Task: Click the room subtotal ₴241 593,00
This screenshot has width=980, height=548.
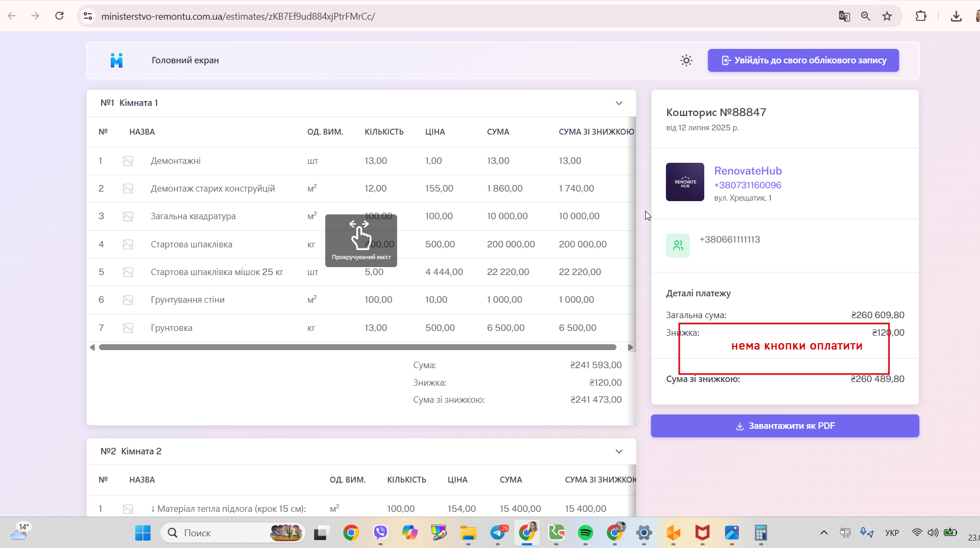Action: [596, 365]
